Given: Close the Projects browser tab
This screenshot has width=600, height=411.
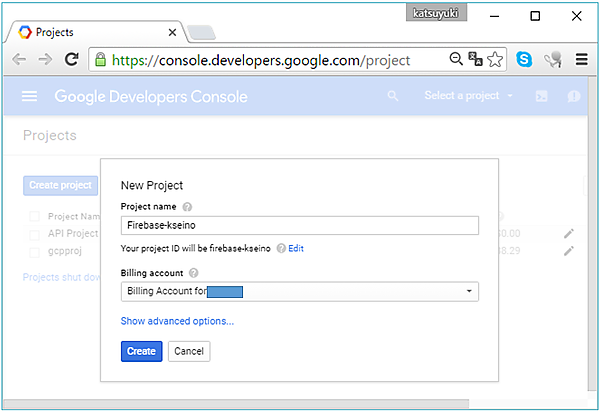Looking at the screenshot, I should (x=173, y=33).
